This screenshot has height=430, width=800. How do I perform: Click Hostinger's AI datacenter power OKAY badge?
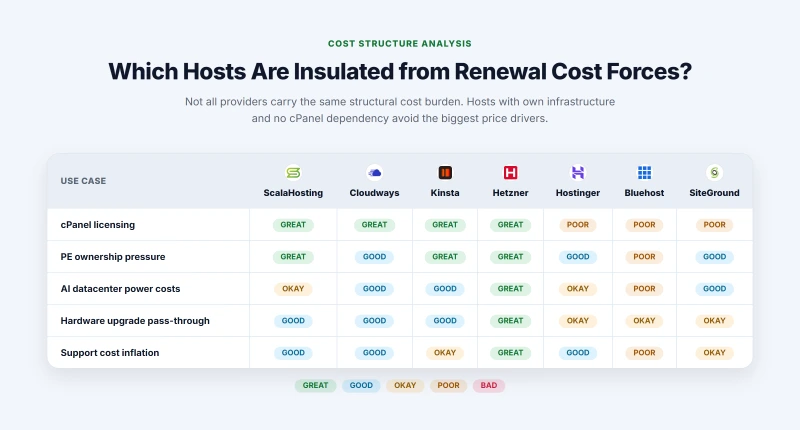click(578, 289)
